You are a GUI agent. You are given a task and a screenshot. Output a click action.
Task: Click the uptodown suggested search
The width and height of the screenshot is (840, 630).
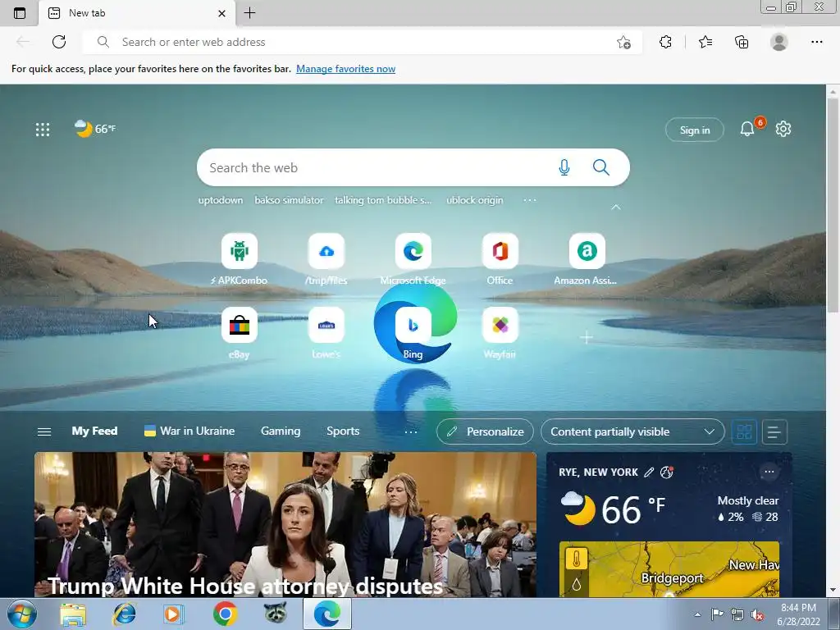(x=220, y=200)
